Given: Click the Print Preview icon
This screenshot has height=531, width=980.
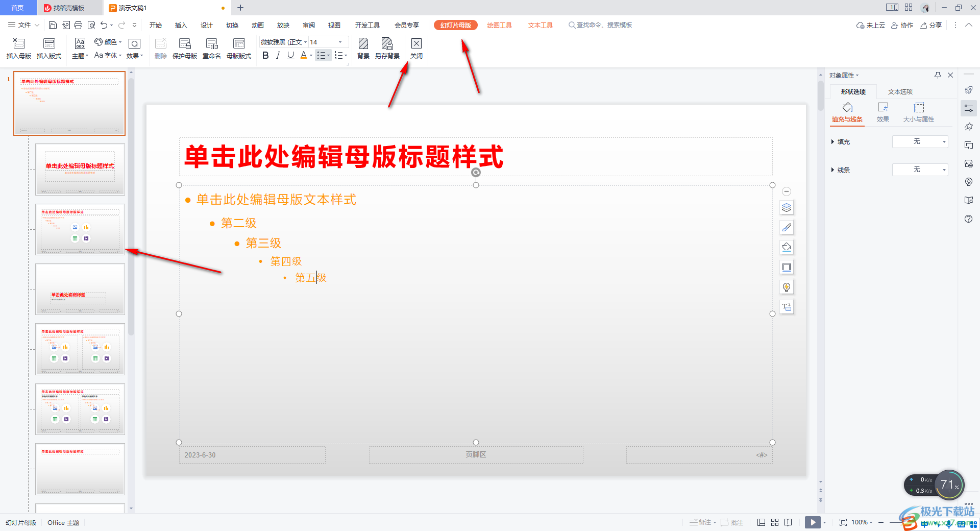Looking at the screenshot, I should point(91,25).
